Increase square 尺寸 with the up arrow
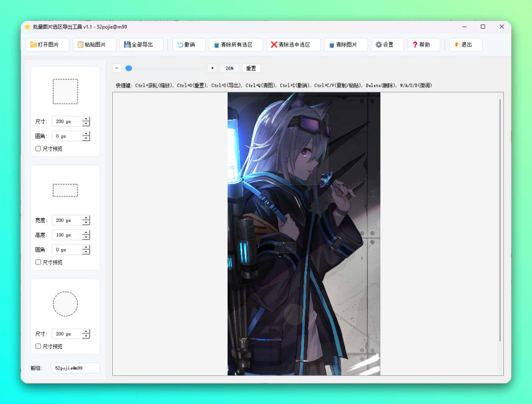This screenshot has height=404, width=532. tap(86, 119)
